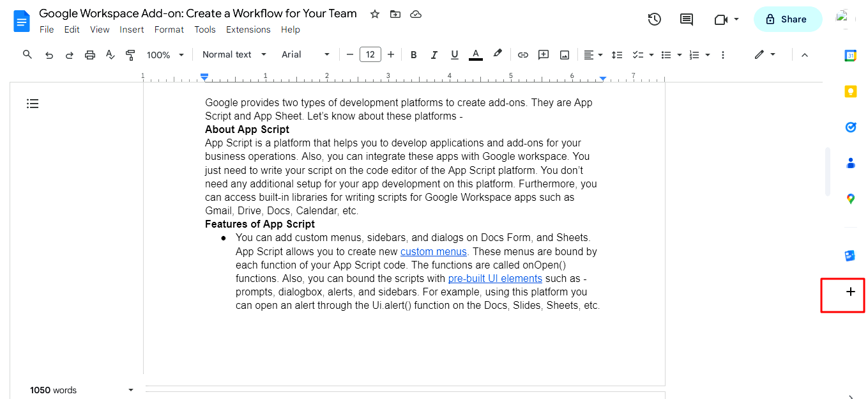Image resolution: width=868 pixels, height=399 pixels.
Task: Insert a link using the toolbar icon
Action: 523,55
